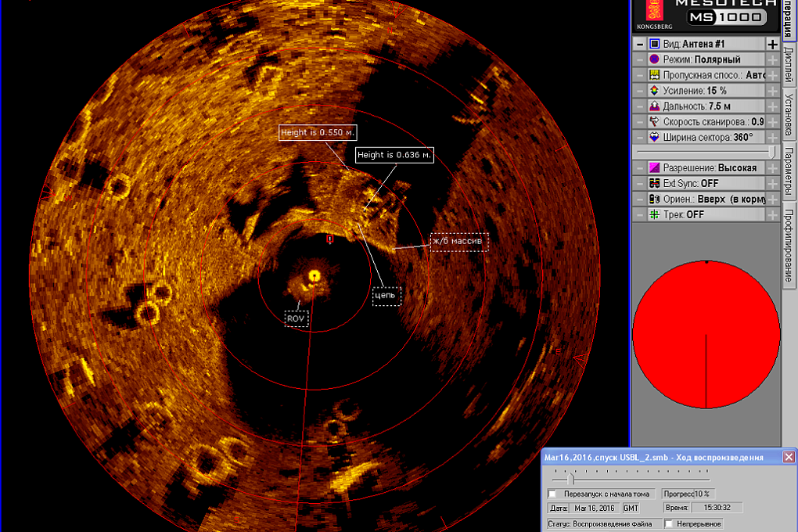
Task: Click the Дальность 7.5 м value
Action: (720, 106)
